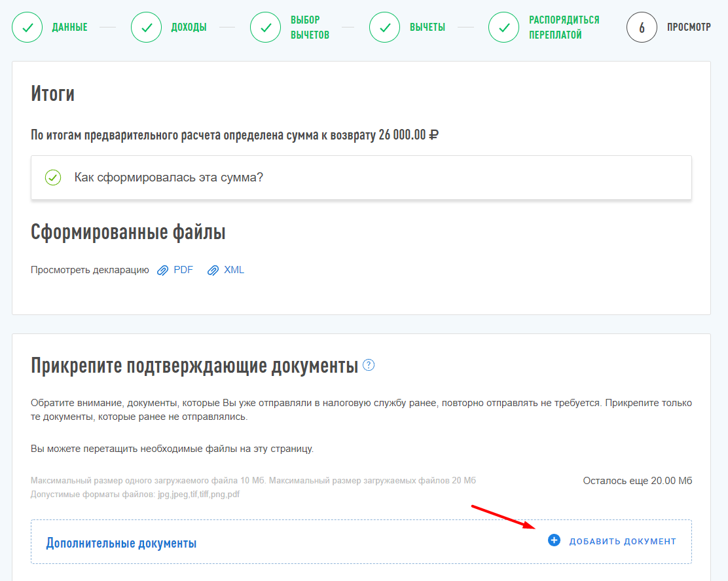Select the checkmark circle for ВЫБОР ВЫЧЕТОВ

pyautogui.click(x=266, y=28)
